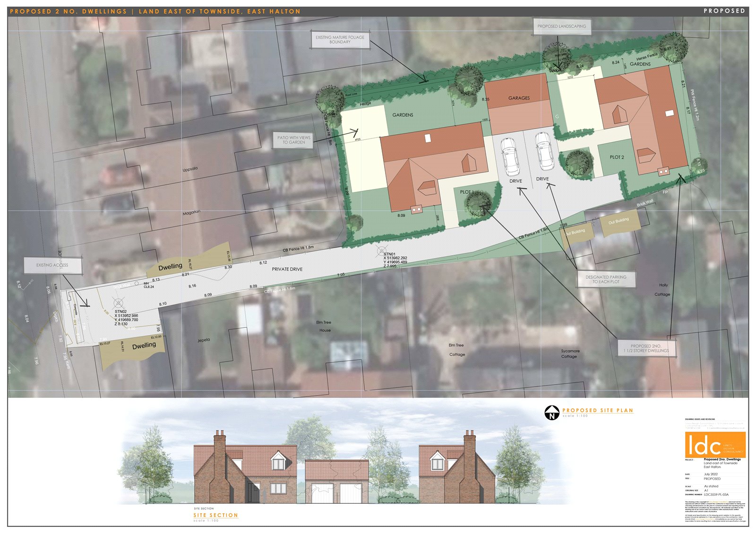Image resolution: width=756 pixels, height=534 pixels.
Task: Click the right parked car on the drive
Action: pos(544,151)
